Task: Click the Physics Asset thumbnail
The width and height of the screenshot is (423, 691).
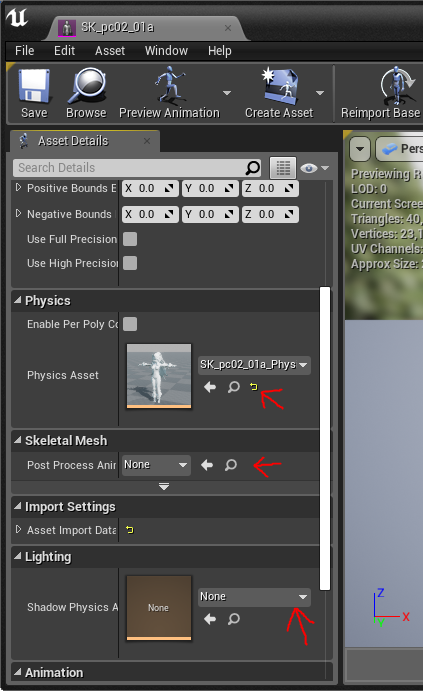Action: 159,376
